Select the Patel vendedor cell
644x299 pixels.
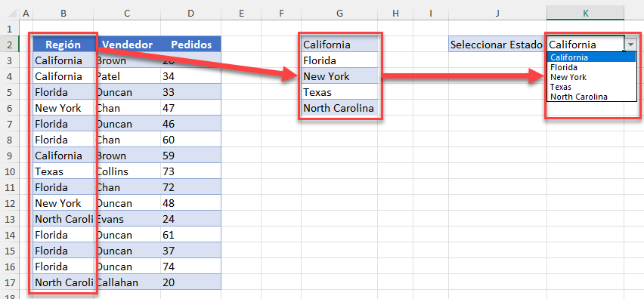(x=127, y=76)
